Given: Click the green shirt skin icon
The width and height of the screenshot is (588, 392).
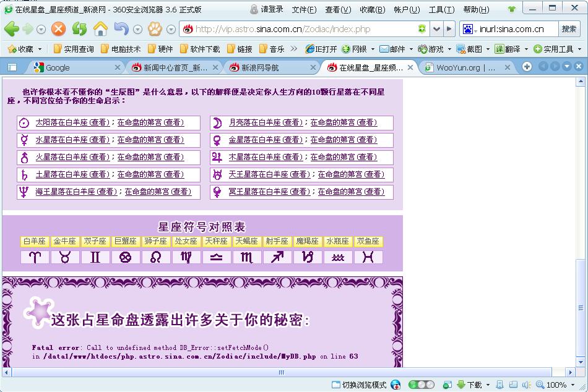Looking at the screenshot, I should coord(511,9).
